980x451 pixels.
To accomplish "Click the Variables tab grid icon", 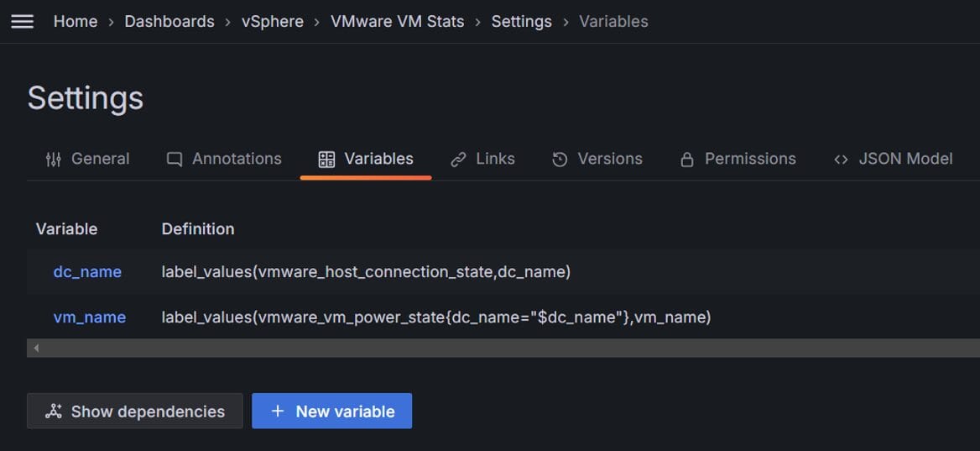I will point(326,160).
